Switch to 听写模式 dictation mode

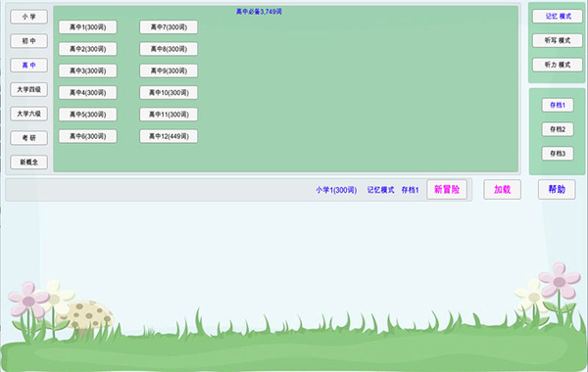(558, 40)
